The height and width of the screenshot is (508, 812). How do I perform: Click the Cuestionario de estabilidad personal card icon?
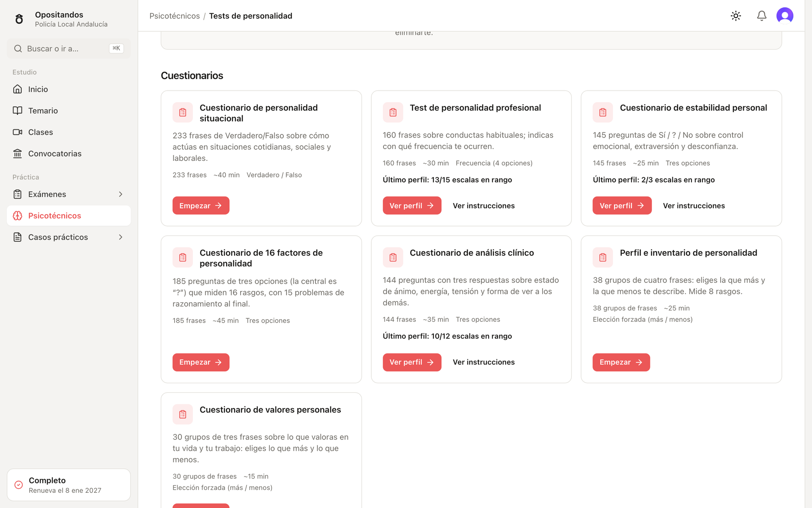coord(603,113)
